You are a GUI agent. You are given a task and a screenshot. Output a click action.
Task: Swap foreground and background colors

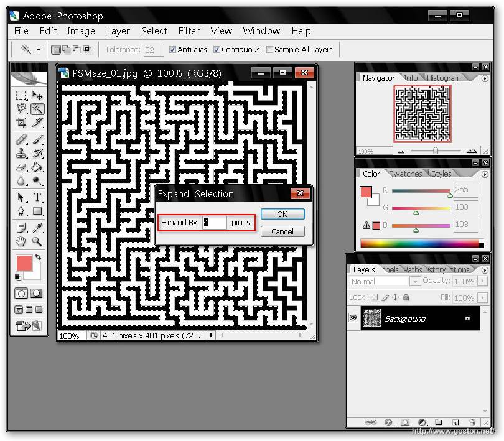coord(38,257)
